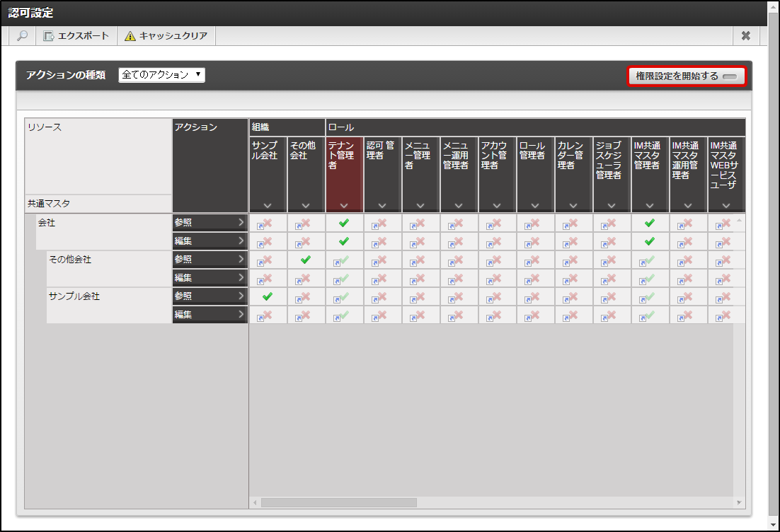
Task: Select the その他会社 resource tree item
Action: click(x=70, y=260)
